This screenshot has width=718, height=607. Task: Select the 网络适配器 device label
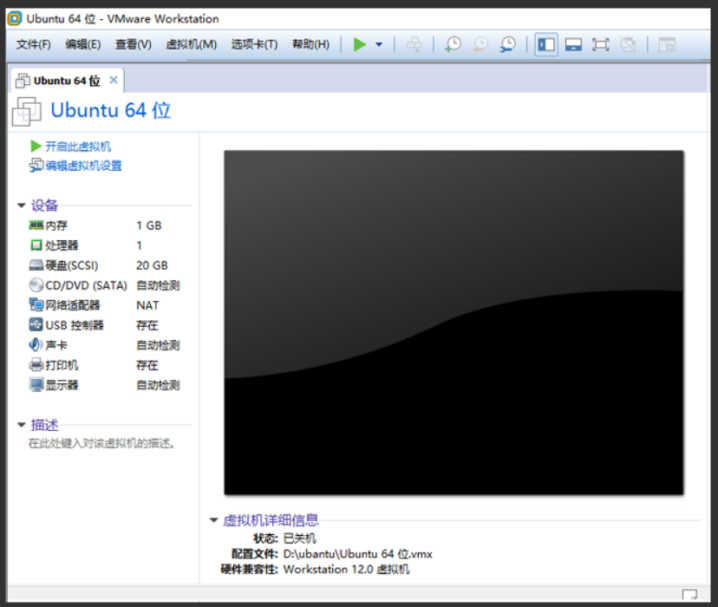[73, 305]
